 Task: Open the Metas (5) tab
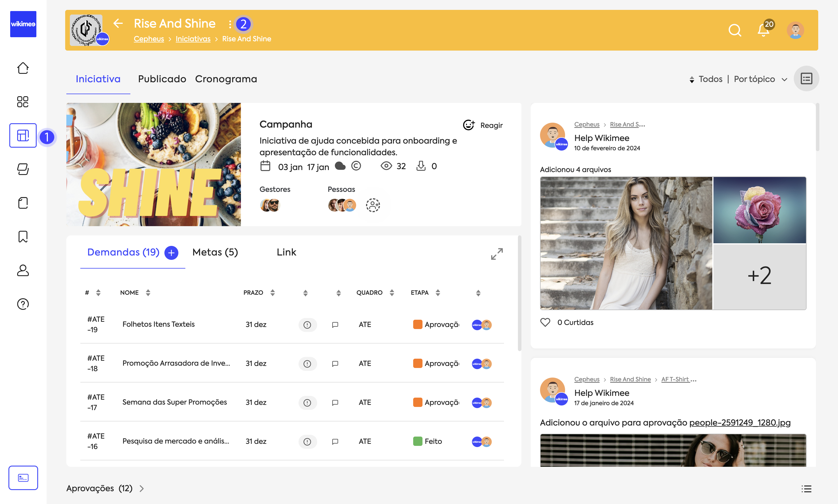(215, 252)
